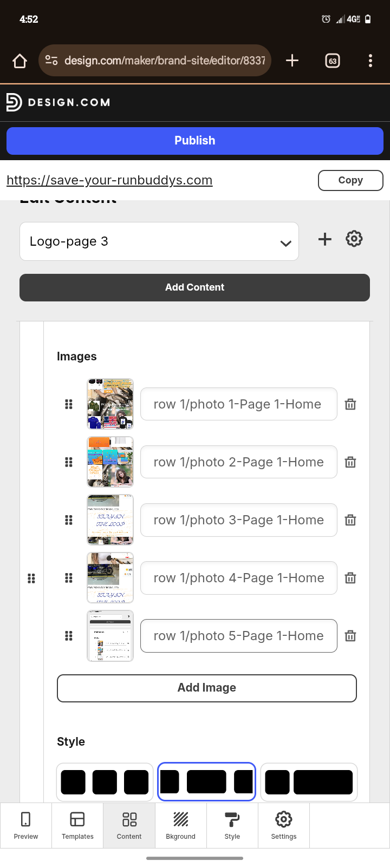Pick the narrow-left wide-right layout style
Image resolution: width=390 pixels, height=868 pixels.
click(x=309, y=782)
